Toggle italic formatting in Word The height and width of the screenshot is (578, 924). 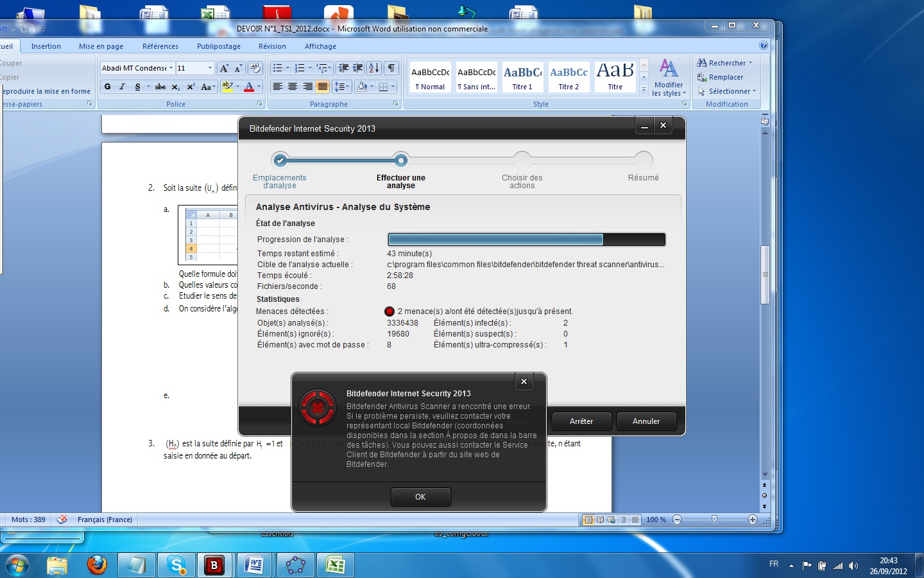(122, 87)
